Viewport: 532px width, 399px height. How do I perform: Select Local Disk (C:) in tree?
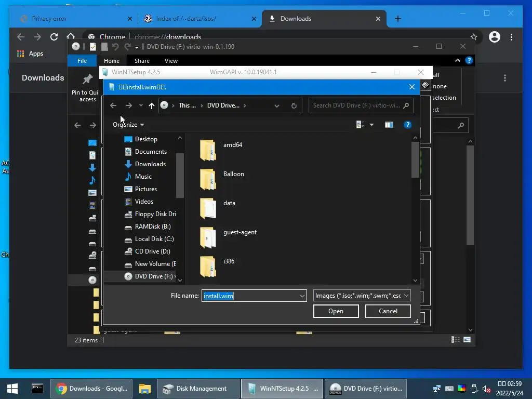point(154,239)
